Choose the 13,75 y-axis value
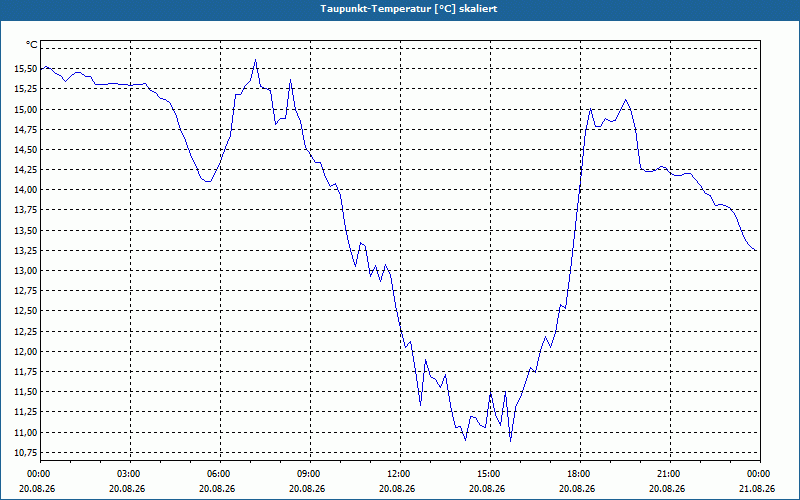The width and height of the screenshot is (800, 500). point(26,210)
